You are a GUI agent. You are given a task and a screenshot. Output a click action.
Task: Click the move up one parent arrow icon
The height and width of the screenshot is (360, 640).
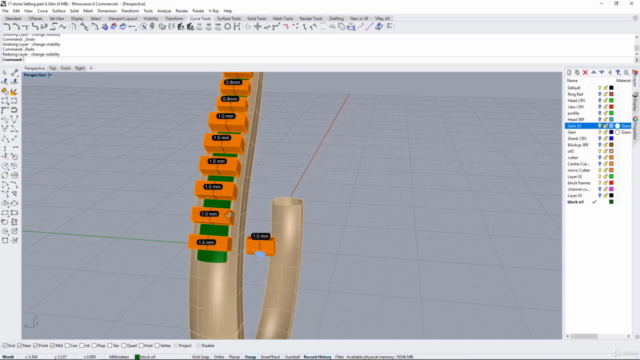(x=610, y=72)
